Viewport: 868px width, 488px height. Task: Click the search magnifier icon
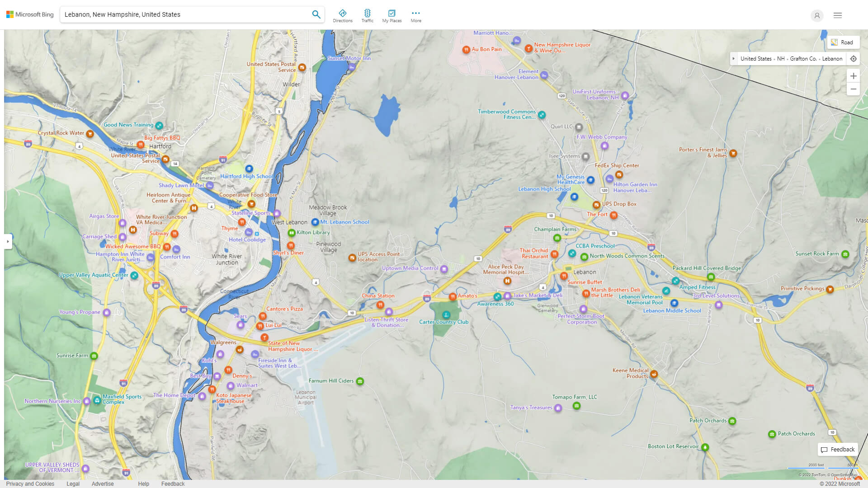coord(316,14)
